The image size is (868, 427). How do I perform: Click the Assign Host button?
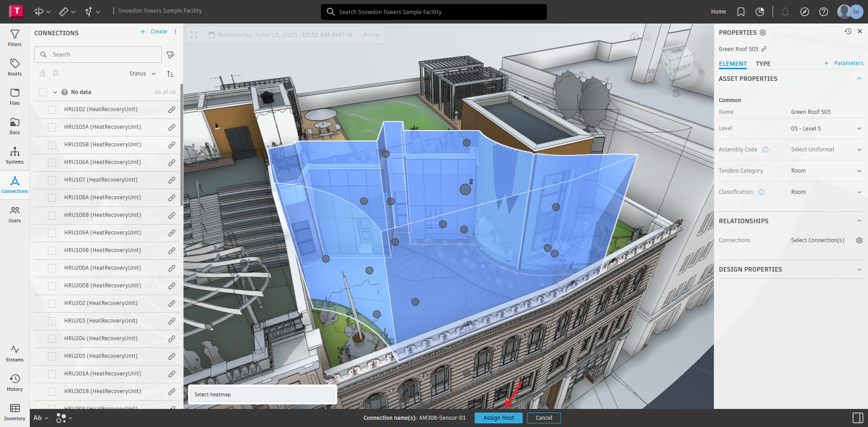pyautogui.click(x=499, y=418)
